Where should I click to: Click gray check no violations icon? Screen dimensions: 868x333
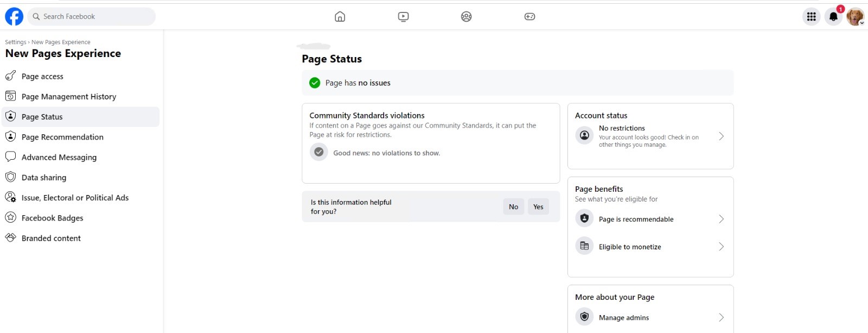[x=319, y=152]
